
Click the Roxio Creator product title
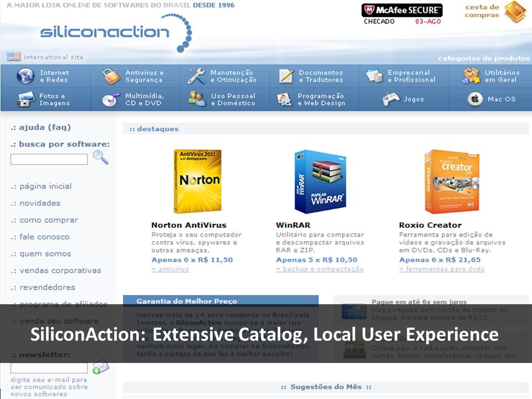click(430, 225)
